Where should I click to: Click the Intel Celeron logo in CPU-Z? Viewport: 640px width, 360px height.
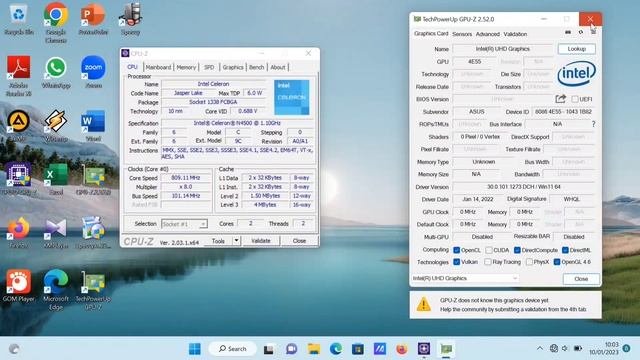coord(291,97)
